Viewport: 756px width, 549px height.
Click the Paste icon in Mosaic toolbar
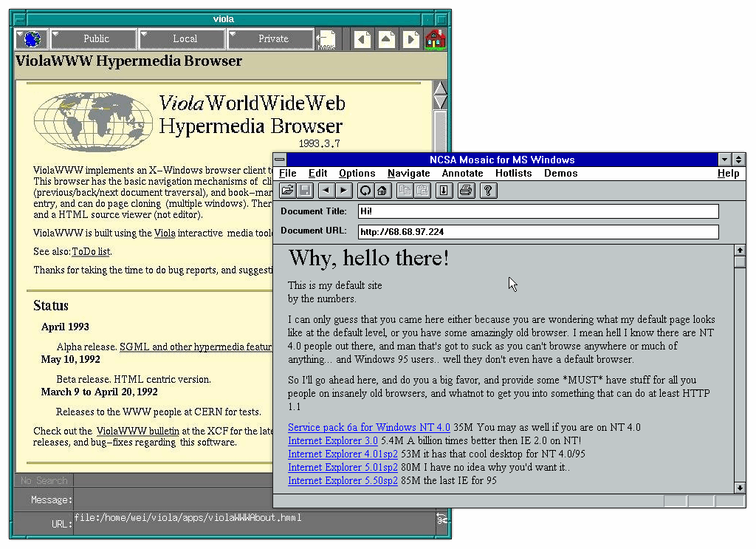422,191
